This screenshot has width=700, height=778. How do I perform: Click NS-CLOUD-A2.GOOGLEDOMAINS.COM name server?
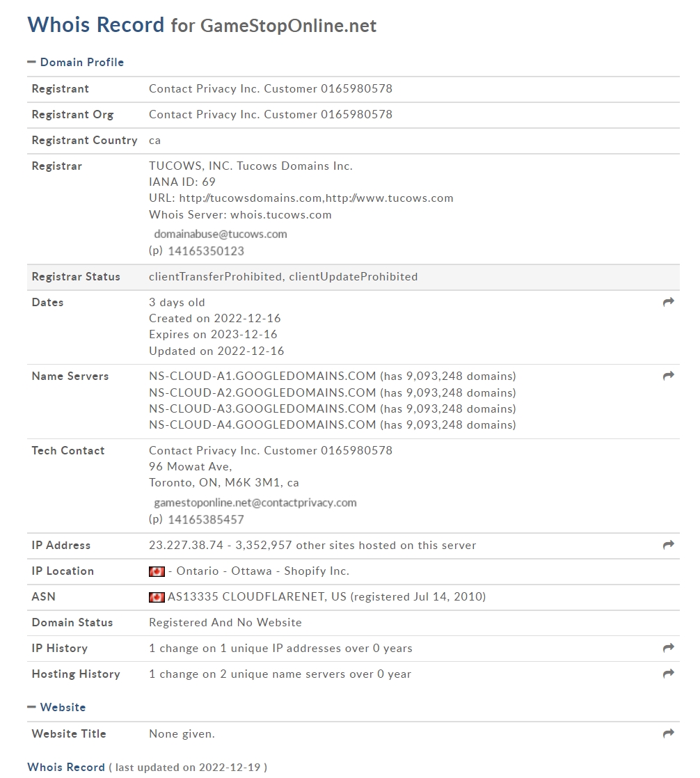pos(262,393)
